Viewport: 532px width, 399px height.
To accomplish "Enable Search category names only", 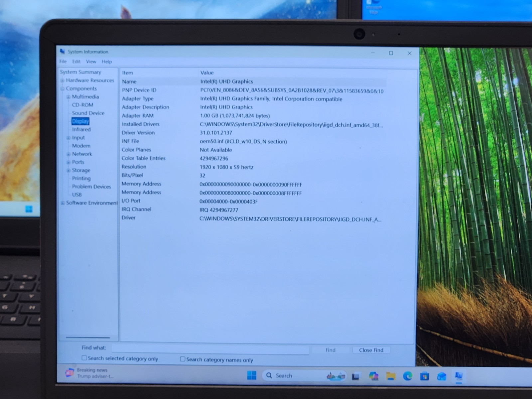I will tap(183, 359).
